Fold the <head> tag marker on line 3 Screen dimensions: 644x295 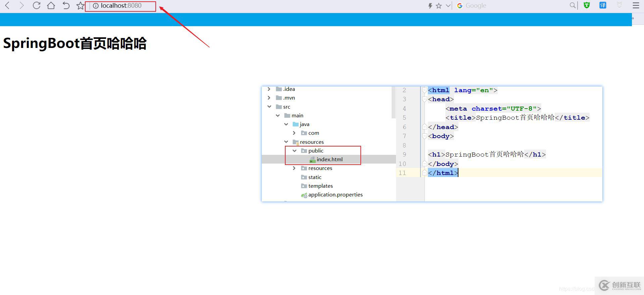[x=425, y=99]
